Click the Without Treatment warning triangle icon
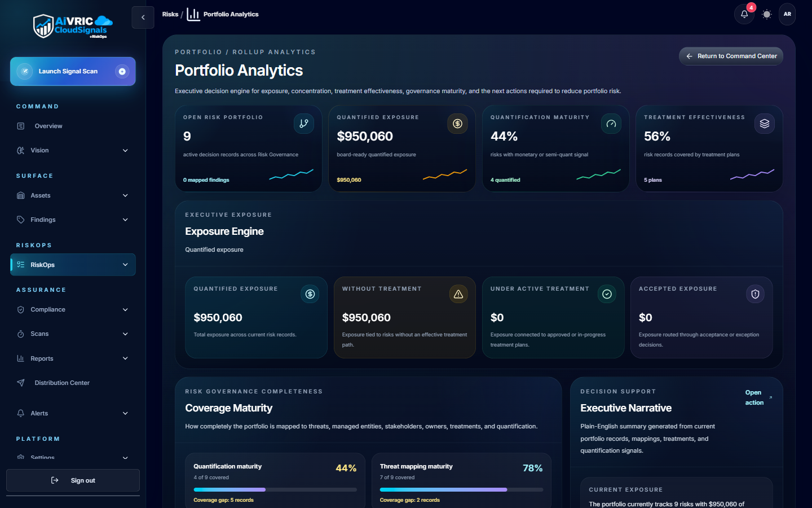 pyautogui.click(x=458, y=294)
